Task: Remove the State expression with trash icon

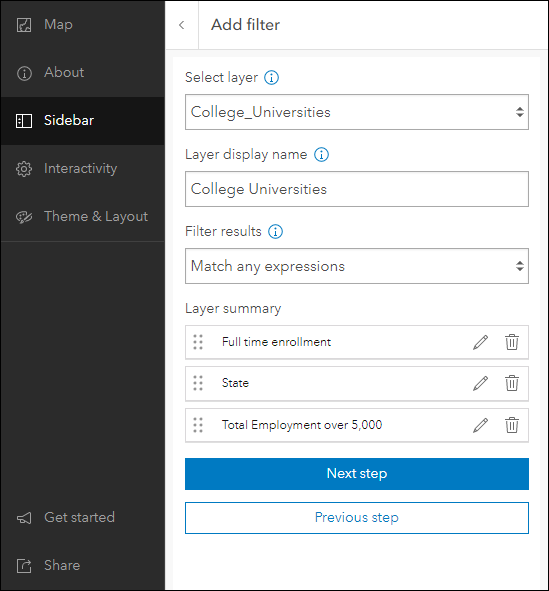Action: 512,383
